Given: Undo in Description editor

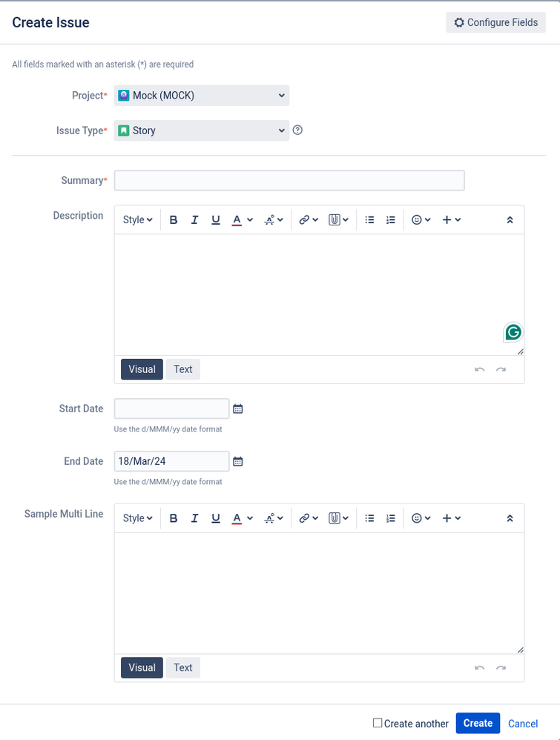Looking at the screenshot, I should click(480, 369).
